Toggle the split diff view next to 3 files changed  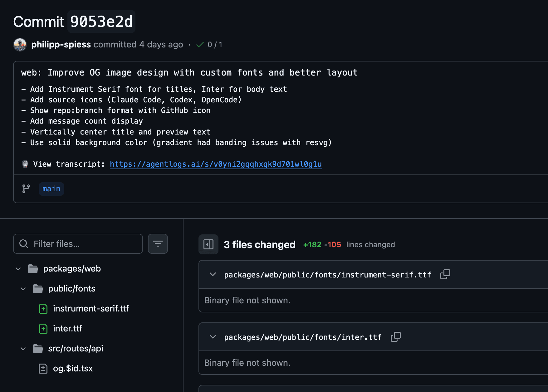(208, 244)
